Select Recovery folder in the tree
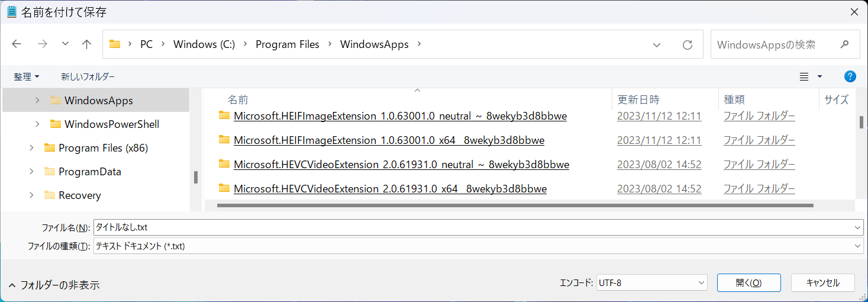This screenshot has height=302, width=868. [x=80, y=195]
